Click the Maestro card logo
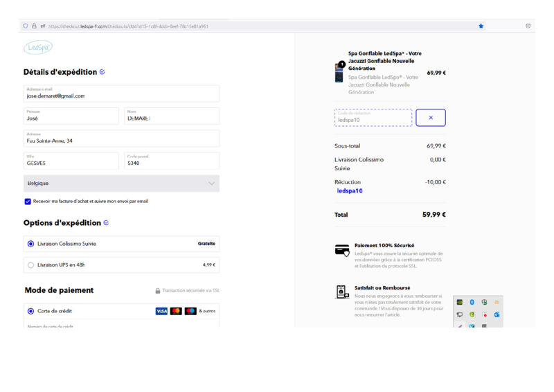Viewport: 554px width, 392px height. (x=190, y=311)
